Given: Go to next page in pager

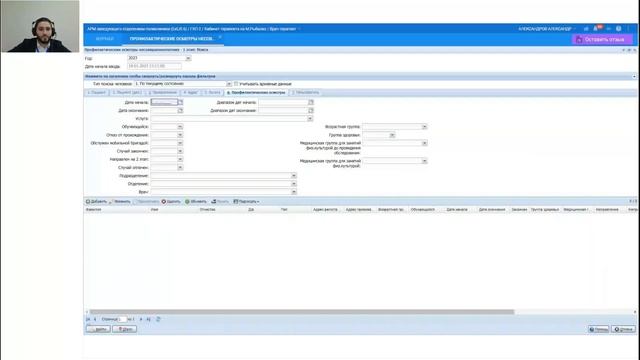Looking at the screenshot, I should tap(141, 319).
